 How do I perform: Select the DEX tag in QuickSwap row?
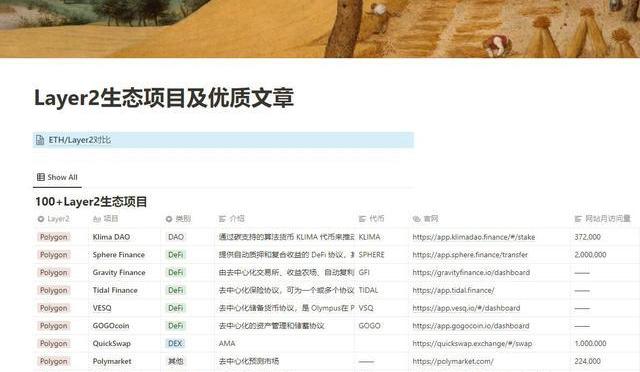175,344
